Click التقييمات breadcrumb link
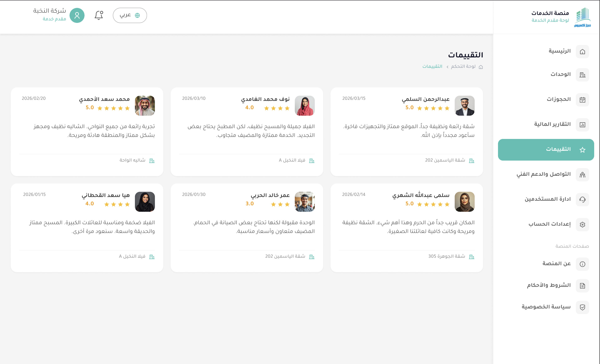600x364 pixels. 432,66
